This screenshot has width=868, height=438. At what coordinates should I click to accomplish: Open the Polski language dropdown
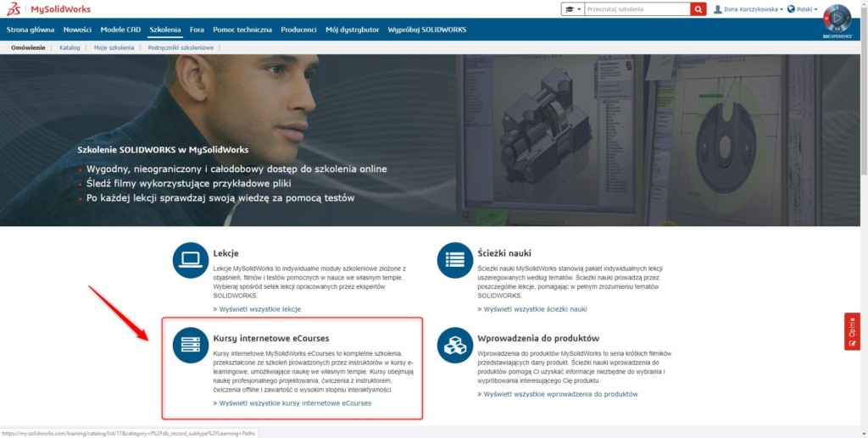807,9
